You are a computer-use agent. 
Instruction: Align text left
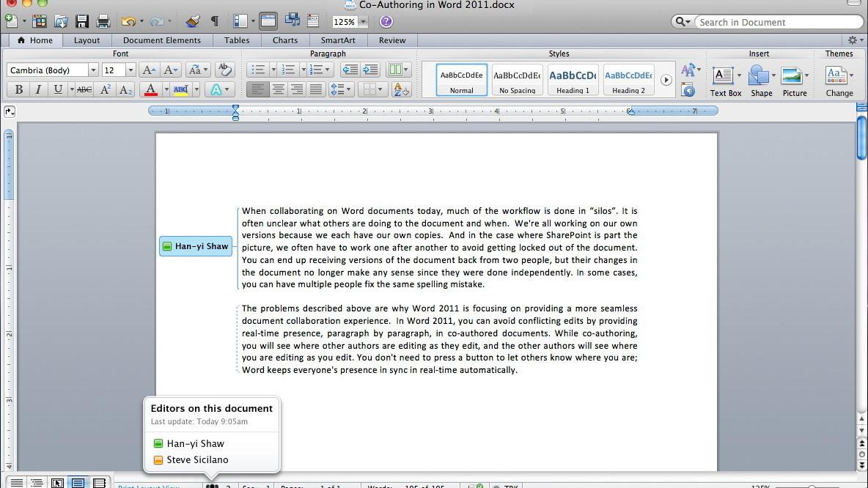(257, 89)
